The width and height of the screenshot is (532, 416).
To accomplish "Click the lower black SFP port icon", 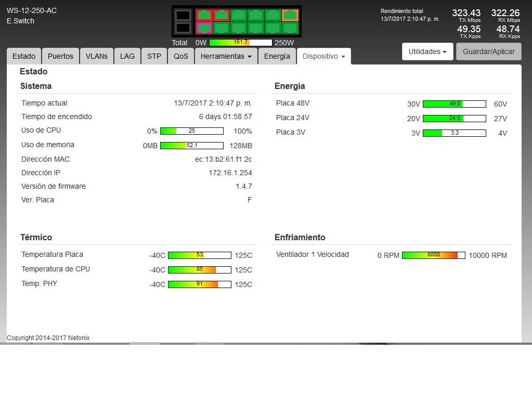I will pyautogui.click(x=183, y=28).
